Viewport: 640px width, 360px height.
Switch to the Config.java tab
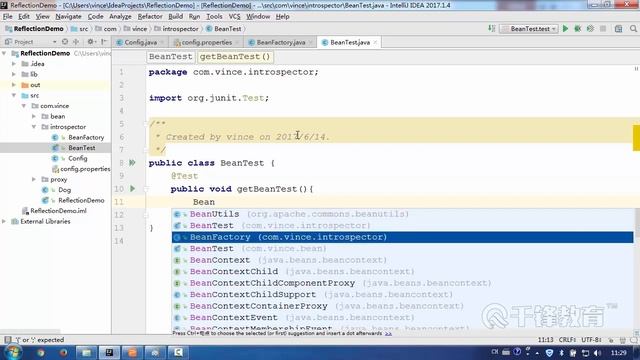click(140, 42)
